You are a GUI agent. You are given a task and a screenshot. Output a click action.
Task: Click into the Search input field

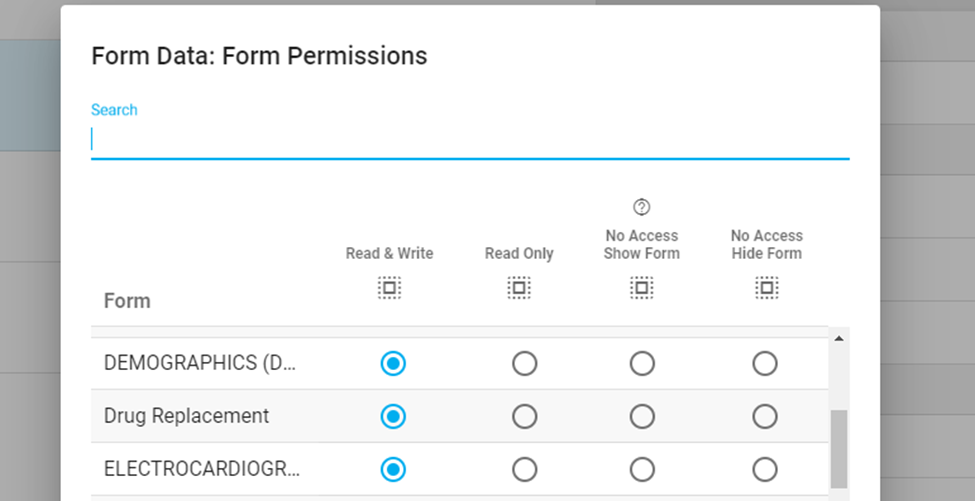[x=469, y=139]
